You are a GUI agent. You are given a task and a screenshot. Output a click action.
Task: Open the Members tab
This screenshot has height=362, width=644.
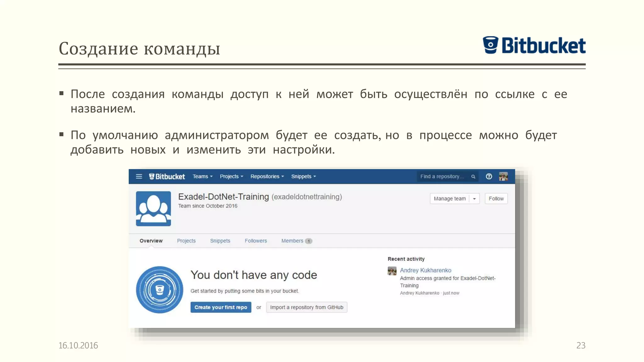[297, 241]
